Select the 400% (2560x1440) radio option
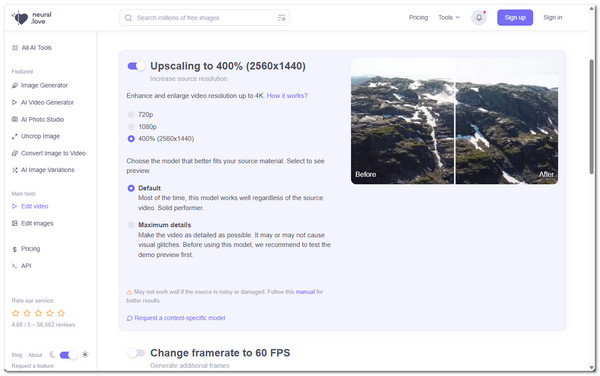This screenshot has height=376, width=600. (131, 139)
